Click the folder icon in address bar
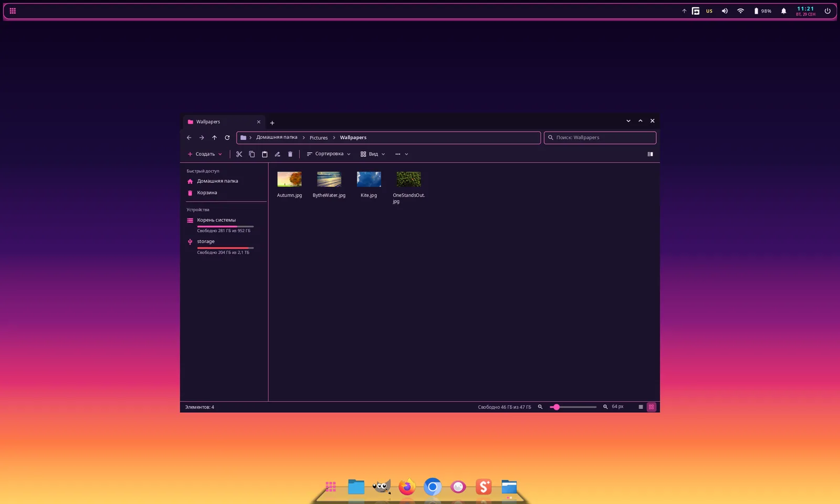Screen dimensions: 840x504 pyautogui.click(x=243, y=138)
